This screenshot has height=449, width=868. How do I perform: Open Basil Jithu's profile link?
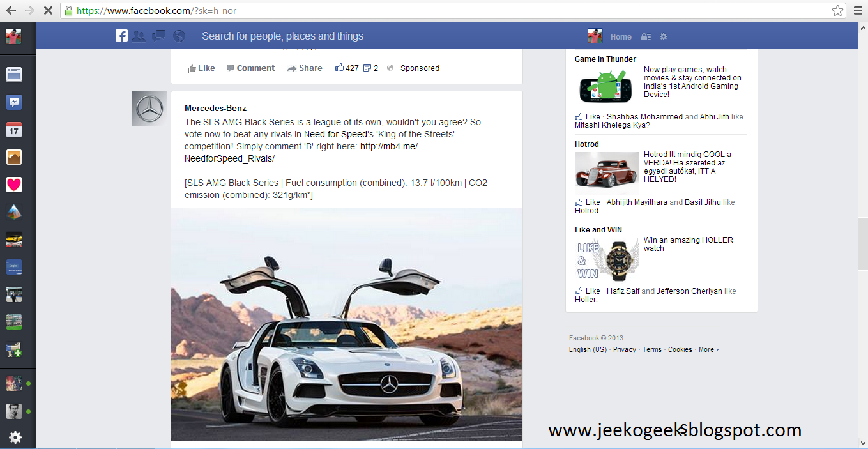click(x=703, y=202)
